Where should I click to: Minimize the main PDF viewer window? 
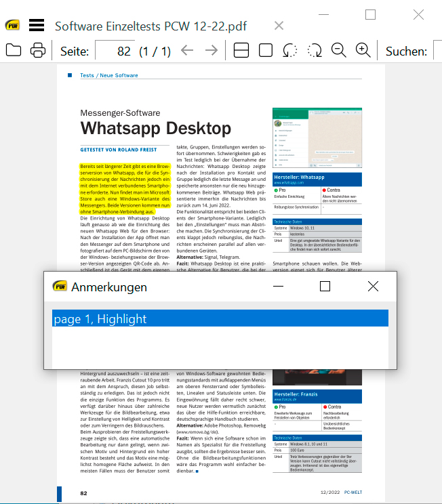click(x=323, y=14)
